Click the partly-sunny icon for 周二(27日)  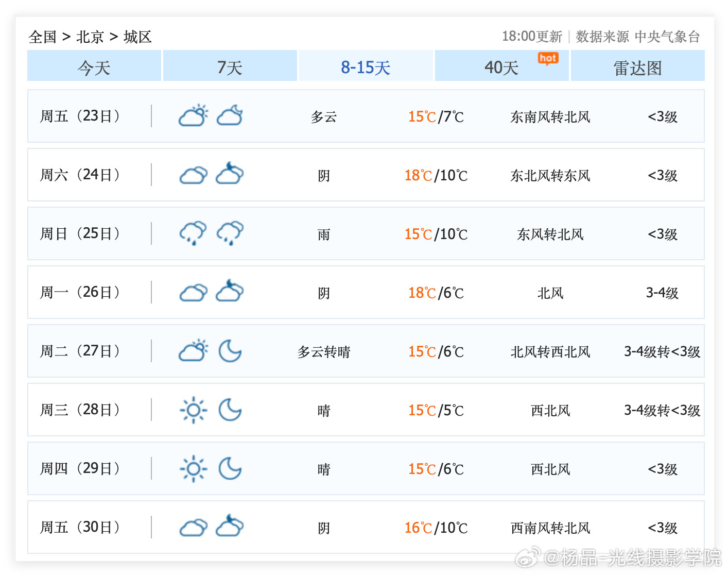(x=193, y=351)
